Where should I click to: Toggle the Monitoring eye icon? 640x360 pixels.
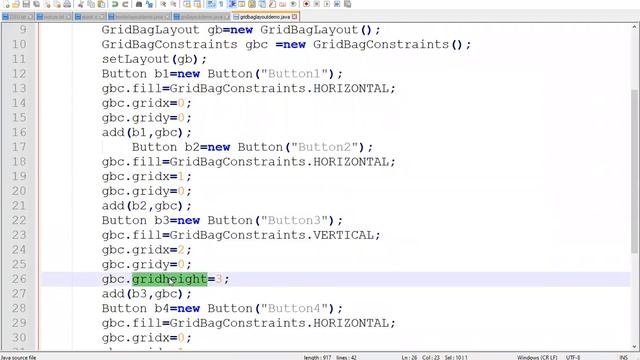pyautogui.click(x=293, y=4)
